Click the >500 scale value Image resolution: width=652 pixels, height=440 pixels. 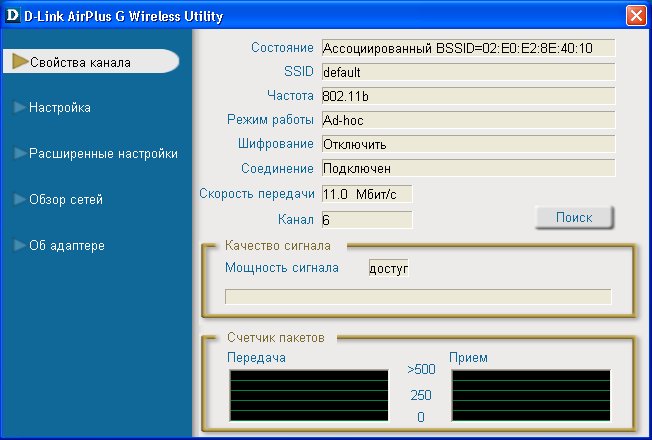421,369
